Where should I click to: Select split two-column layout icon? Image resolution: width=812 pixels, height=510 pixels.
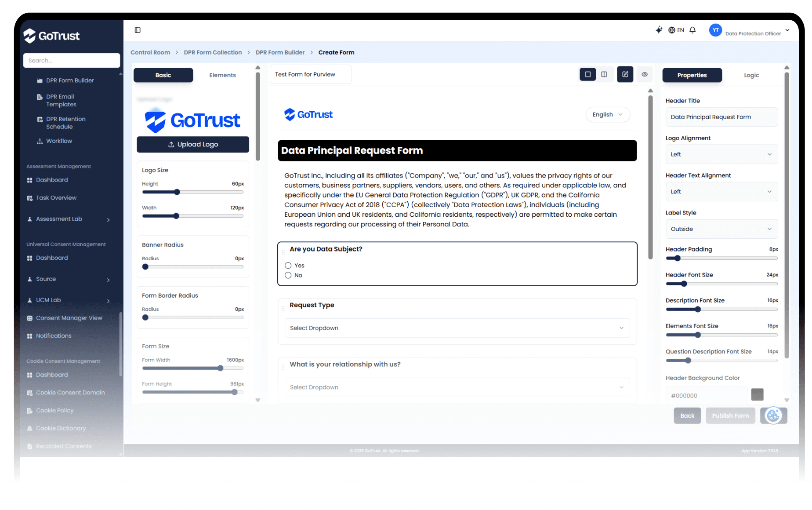point(604,74)
